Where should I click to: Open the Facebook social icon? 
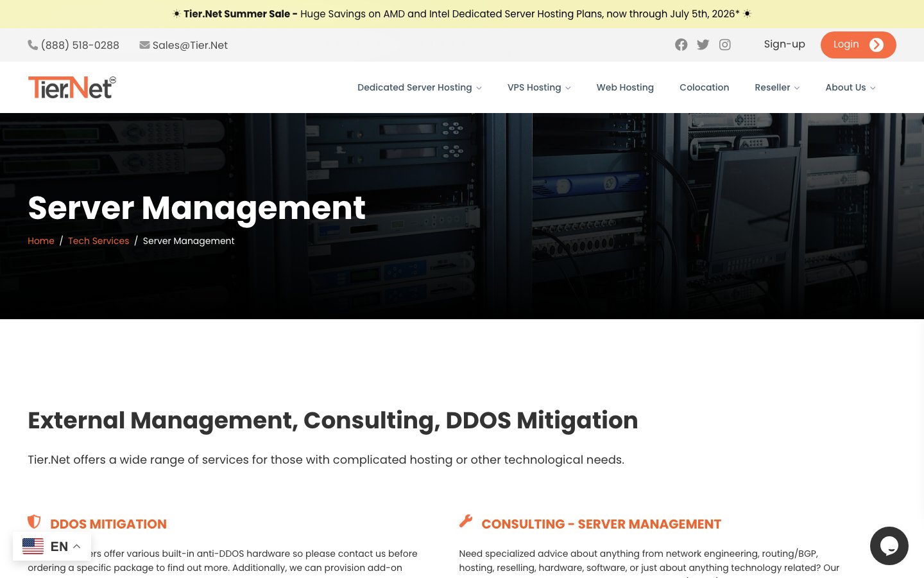click(x=681, y=45)
